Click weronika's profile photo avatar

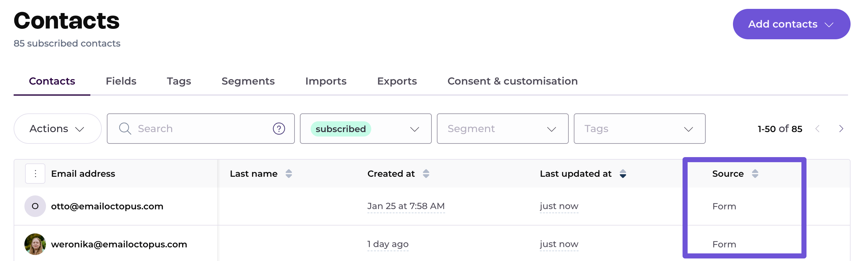[x=35, y=244]
